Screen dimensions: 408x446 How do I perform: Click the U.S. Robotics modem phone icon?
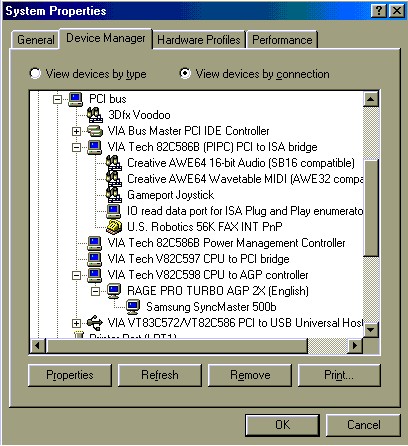point(114,227)
